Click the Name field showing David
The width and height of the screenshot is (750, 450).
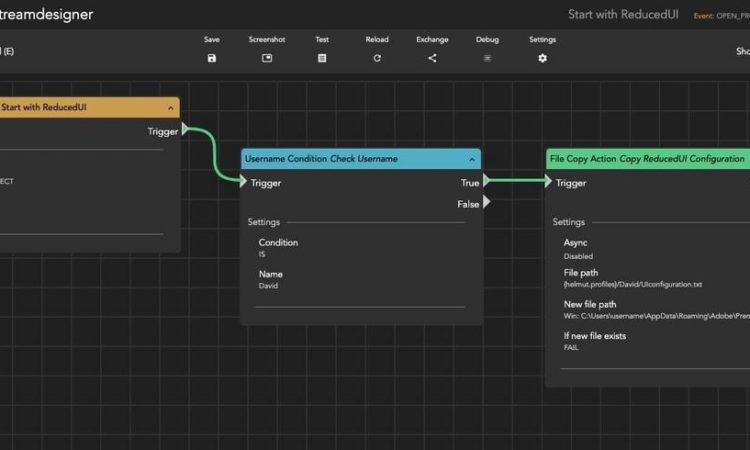tap(271, 280)
